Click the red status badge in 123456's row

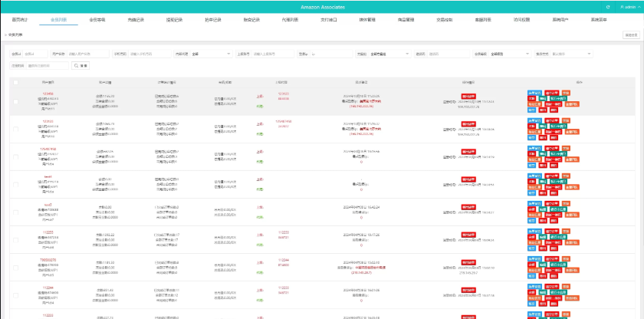(x=468, y=97)
